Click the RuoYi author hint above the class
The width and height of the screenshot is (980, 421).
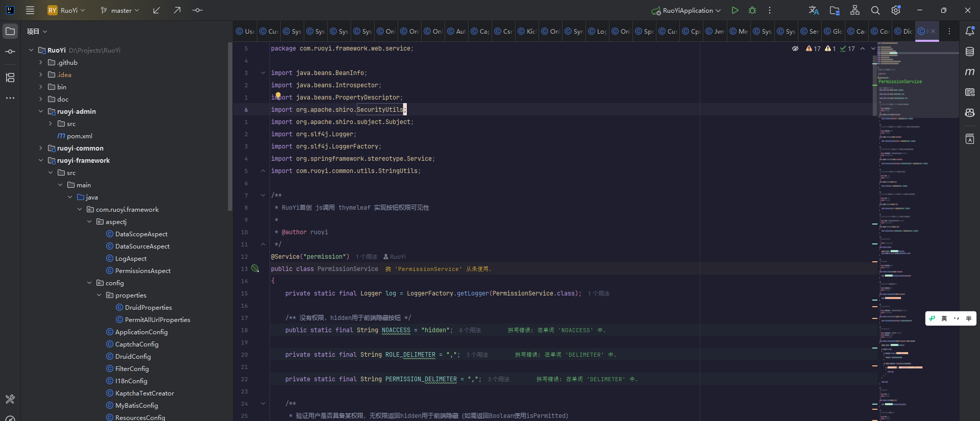pos(395,257)
